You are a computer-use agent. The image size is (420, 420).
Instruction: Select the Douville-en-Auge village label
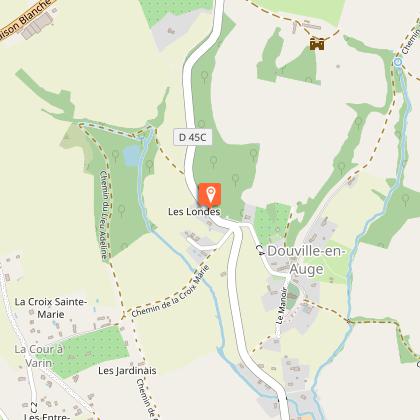point(305,260)
